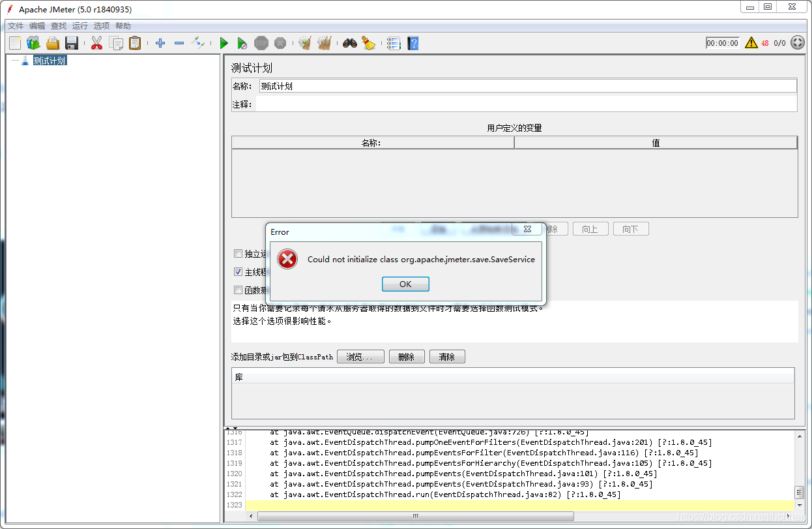
Task: Click the 库 library list header
Action: [x=513, y=377]
